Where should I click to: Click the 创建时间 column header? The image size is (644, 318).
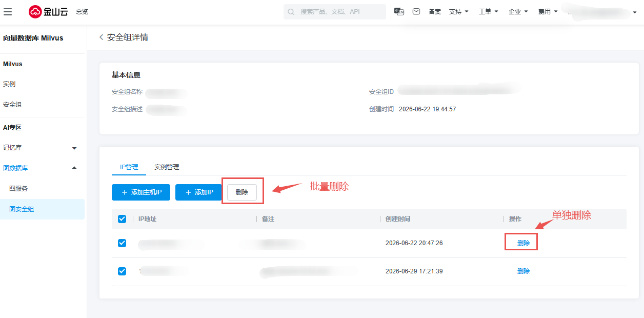[x=398, y=219]
